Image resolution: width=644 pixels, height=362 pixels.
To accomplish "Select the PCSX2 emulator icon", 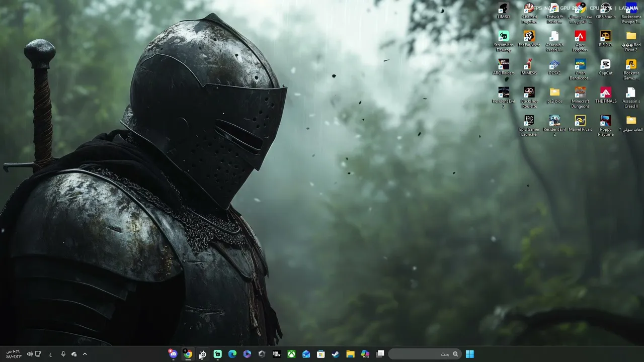I will [x=554, y=68].
